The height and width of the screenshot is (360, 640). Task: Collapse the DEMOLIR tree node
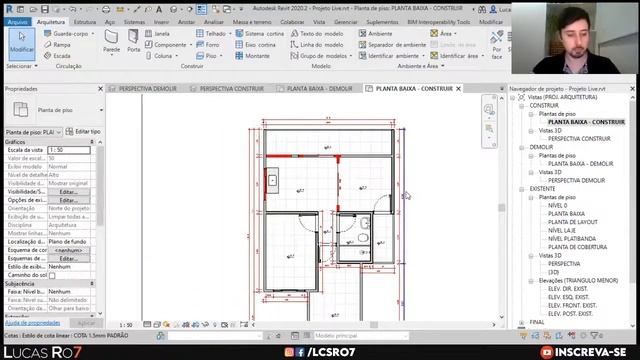[x=522, y=147]
